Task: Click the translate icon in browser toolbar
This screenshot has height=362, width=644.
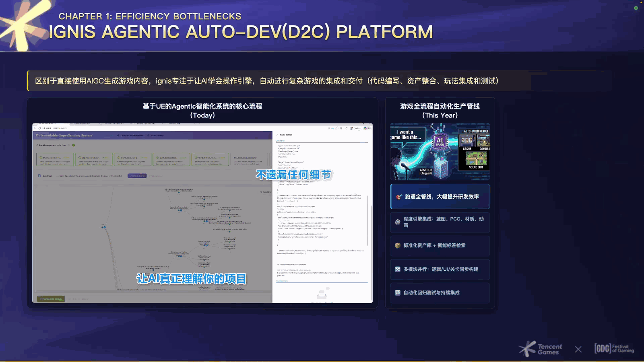Action: [x=333, y=128]
